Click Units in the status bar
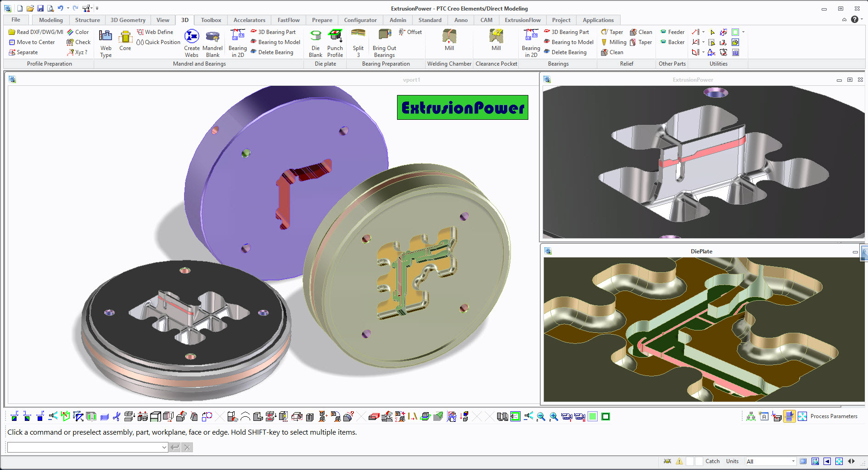 tap(732, 461)
